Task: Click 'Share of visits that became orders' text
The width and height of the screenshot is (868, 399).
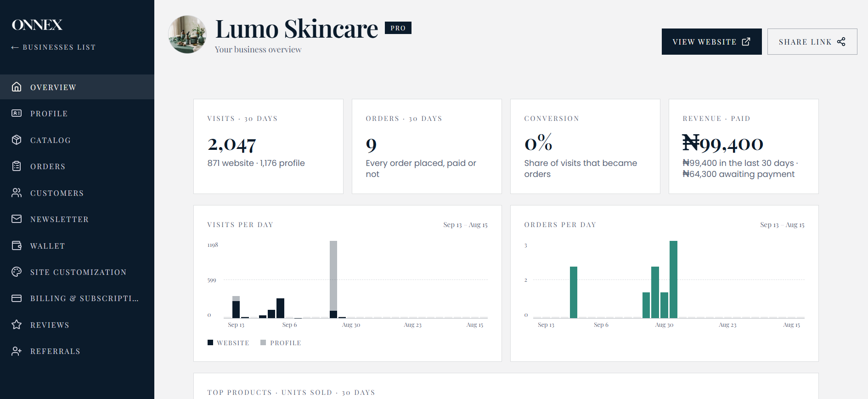Action: [x=581, y=169]
